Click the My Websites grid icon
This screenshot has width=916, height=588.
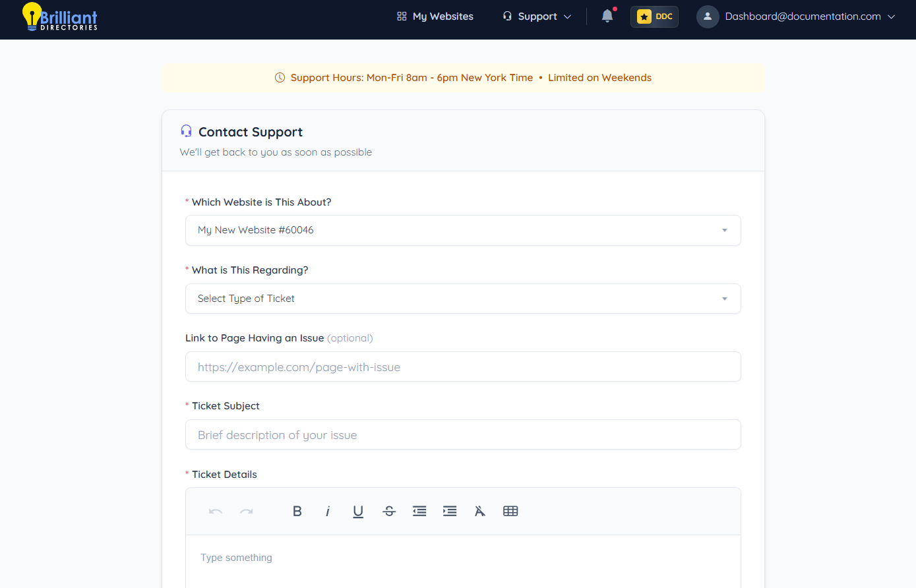402,16
